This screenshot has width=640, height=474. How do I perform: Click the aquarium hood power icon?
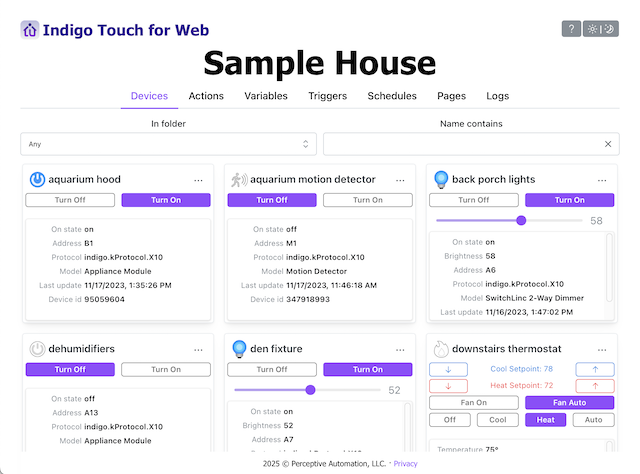click(x=37, y=179)
